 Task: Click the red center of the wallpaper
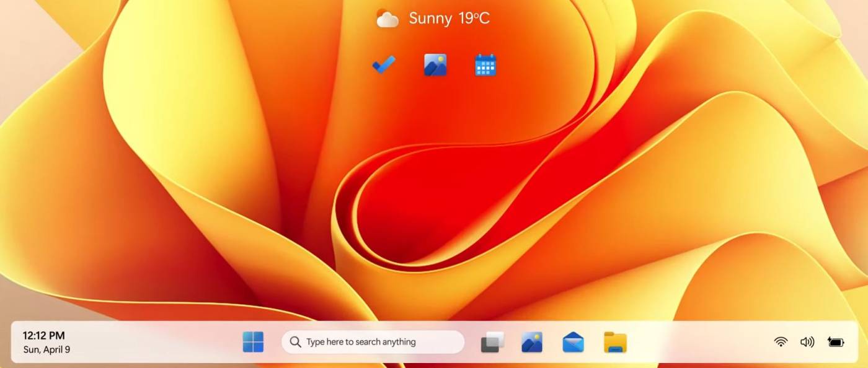point(434,204)
